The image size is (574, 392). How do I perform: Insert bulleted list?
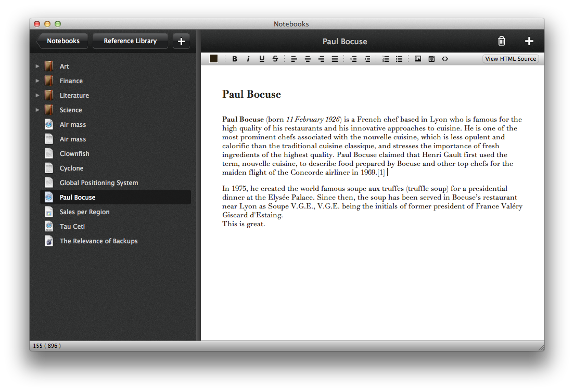[399, 59]
